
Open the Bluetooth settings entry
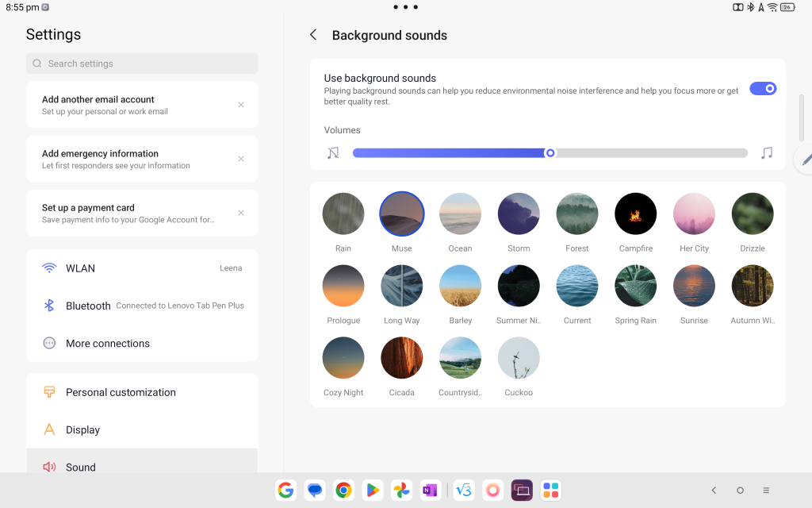point(142,306)
